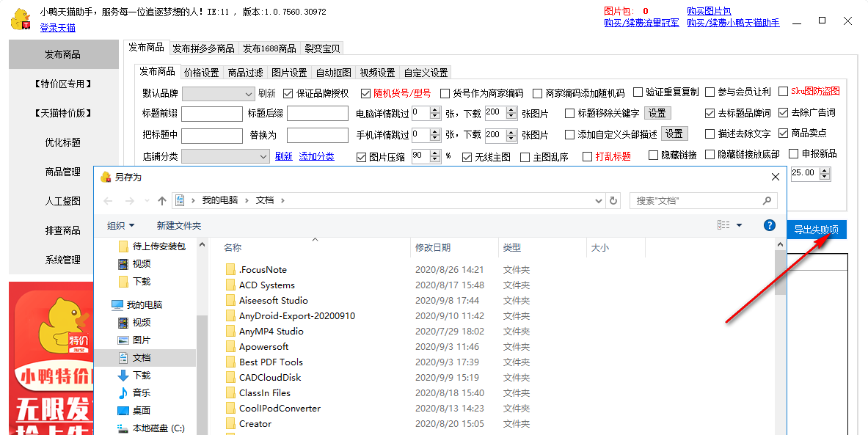Screen dimensions: 868x435
Task: Open the 组织 menu
Action: 120,225
